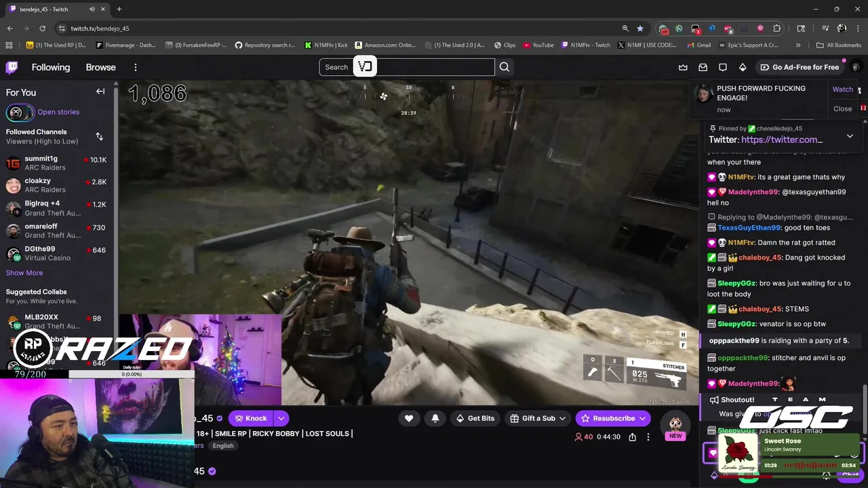Open Chrome apps grid in bookmarks bar

[x=9, y=45]
